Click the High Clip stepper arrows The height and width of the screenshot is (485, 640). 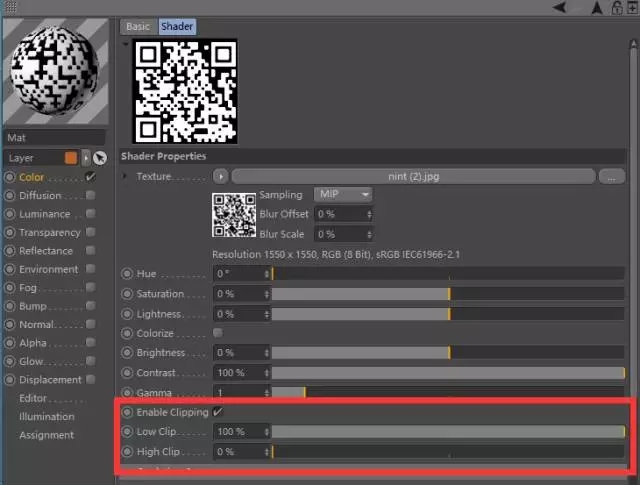click(267, 452)
